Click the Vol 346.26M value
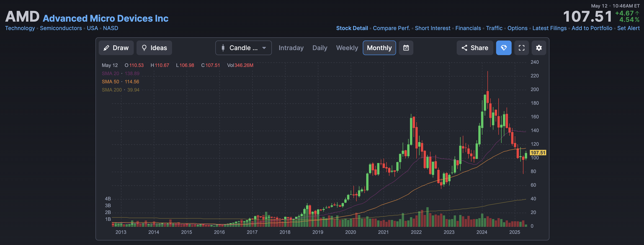This screenshot has height=245, width=644. coord(240,65)
